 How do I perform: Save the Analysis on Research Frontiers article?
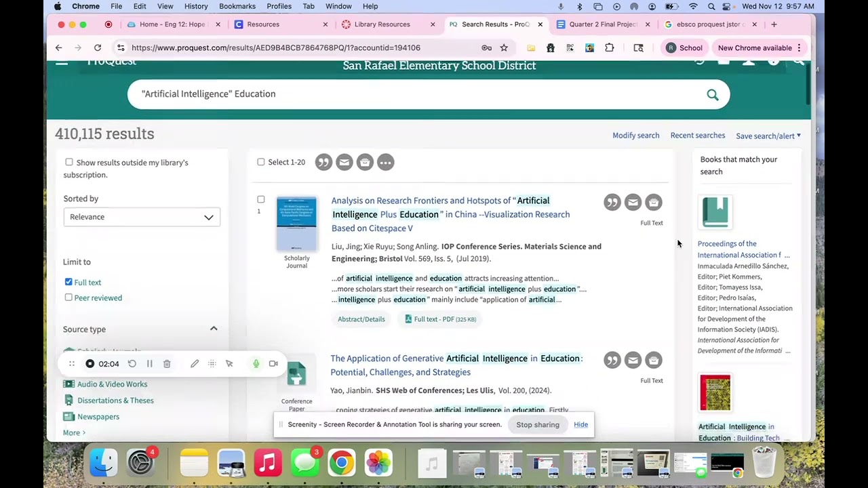[x=654, y=202]
